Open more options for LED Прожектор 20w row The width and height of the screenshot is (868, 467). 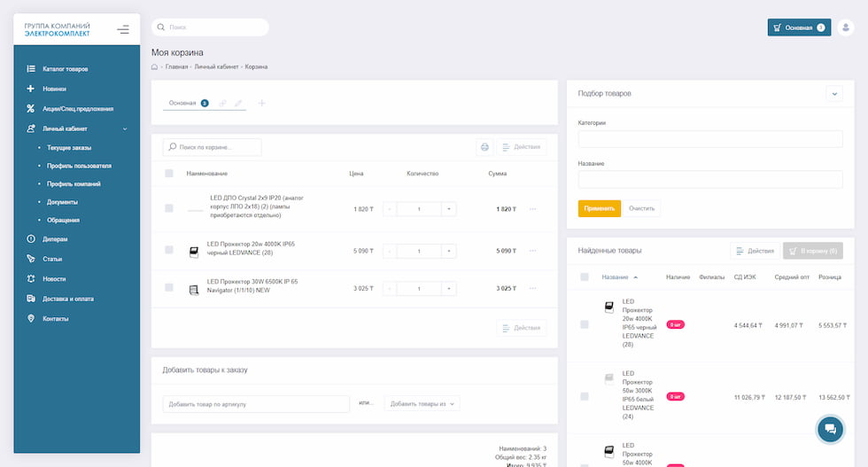coord(532,251)
